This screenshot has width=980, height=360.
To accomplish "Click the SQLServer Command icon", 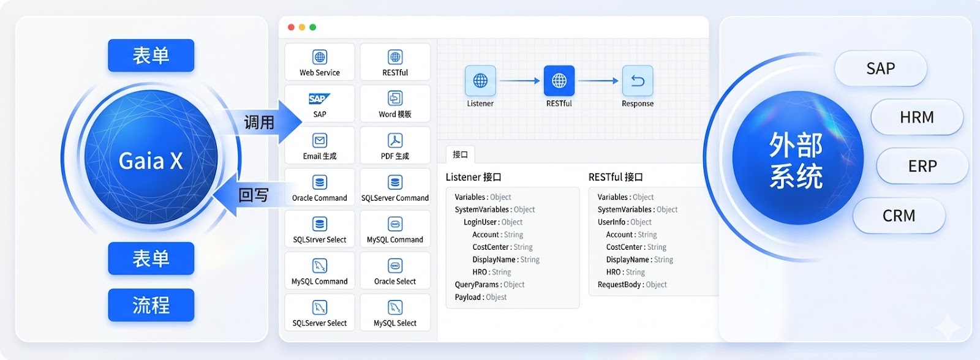I will 395,182.
